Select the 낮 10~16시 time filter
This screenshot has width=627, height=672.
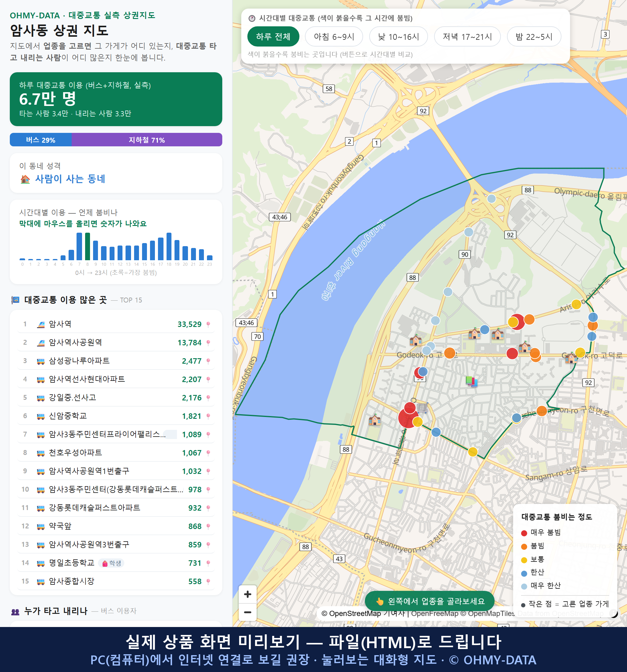click(x=398, y=36)
